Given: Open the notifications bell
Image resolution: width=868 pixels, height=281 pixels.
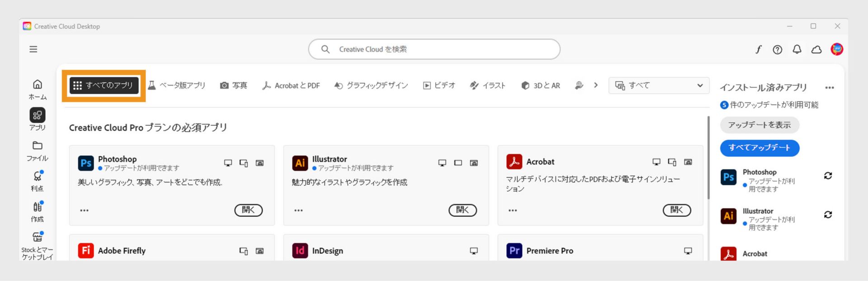Looking at the screenshot, I should [x=797, y=49].
